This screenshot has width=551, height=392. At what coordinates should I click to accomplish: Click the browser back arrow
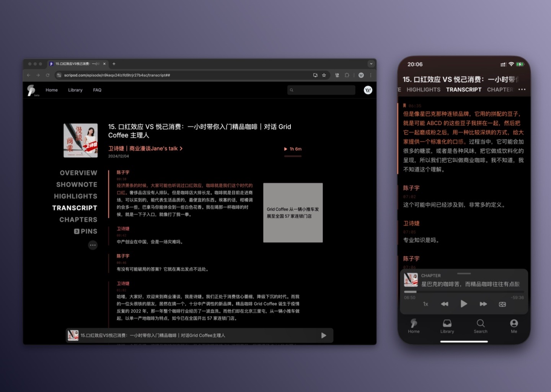click(x=29, y=75)
